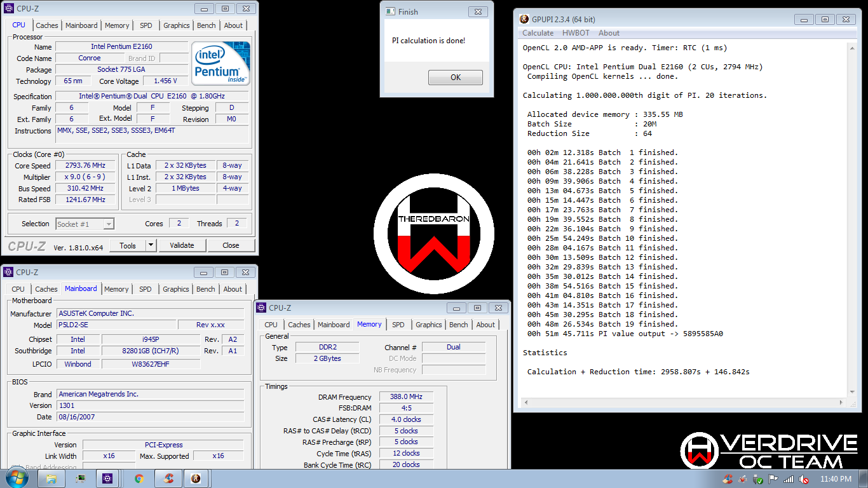Click the Core Voltage 1.456 V value
This screenshot has width=868, height=488.
click(165, 81)
